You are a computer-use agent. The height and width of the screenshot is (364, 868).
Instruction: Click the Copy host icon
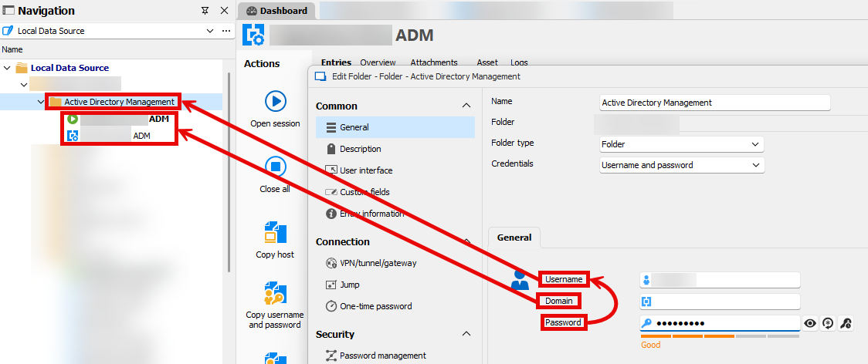(x=275, y=233)
